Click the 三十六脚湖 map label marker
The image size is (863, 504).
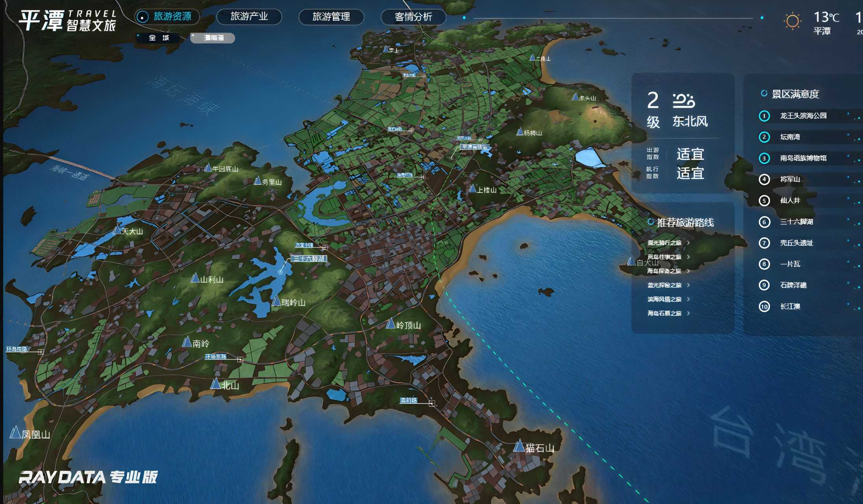pyautogui.click(x=309, y=259)
